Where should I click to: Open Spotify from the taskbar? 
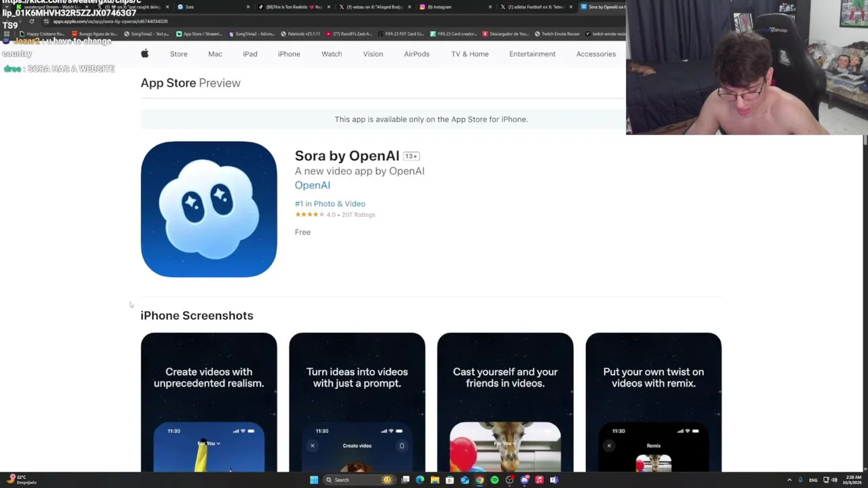tap(495, 480)
